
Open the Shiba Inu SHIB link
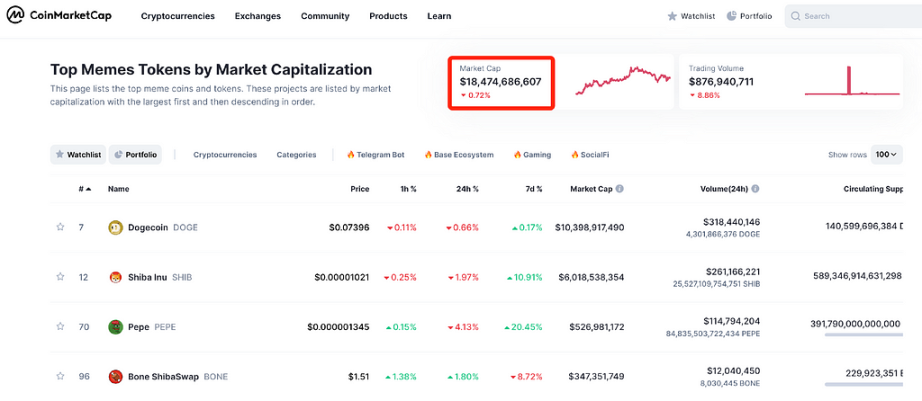(160, 277)
